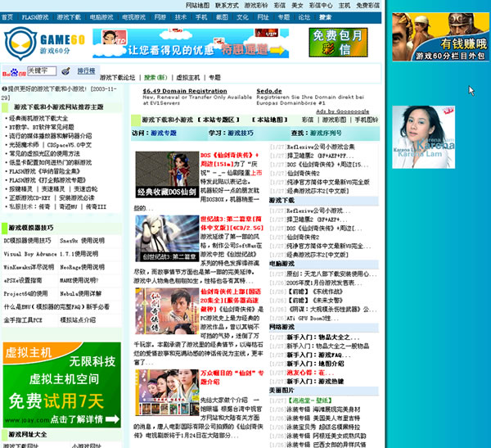Click the GAME60 site logo
Viewport: 491px width, 448px height.
point(44,43)
